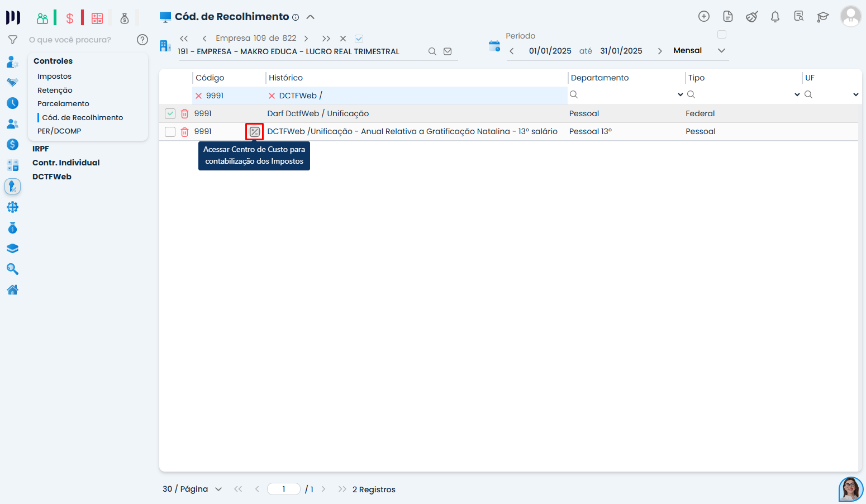Click the add plus circle icon

(x=704, y=17)
